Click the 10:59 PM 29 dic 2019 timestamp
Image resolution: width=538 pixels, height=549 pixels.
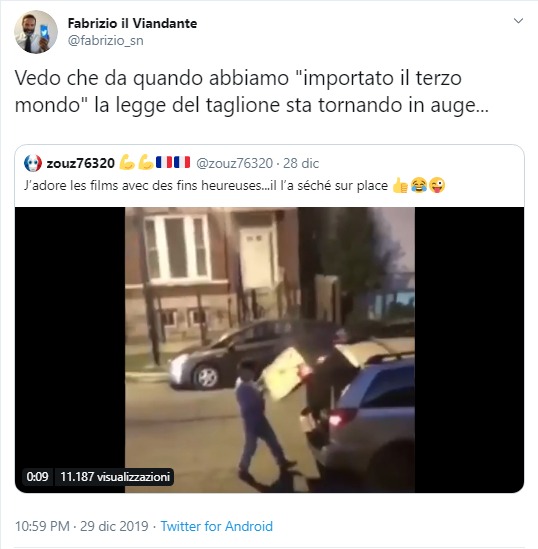point(82,526)
